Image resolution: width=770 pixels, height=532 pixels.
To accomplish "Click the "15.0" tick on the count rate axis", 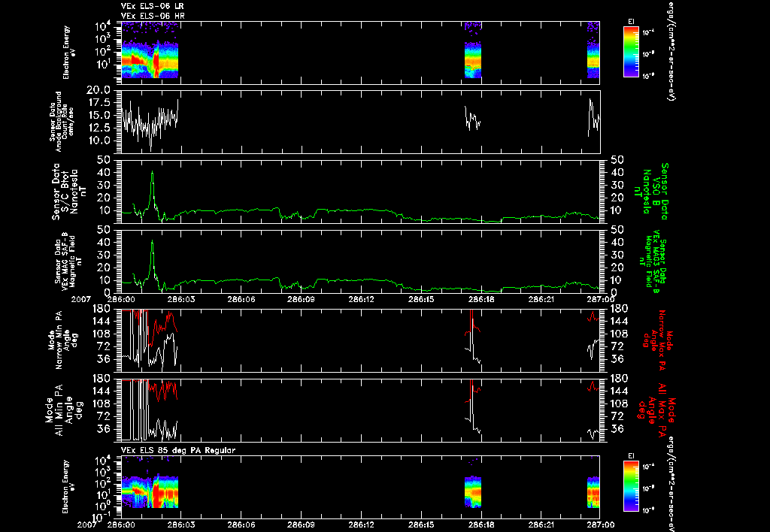I will click(x=99, y=115).
